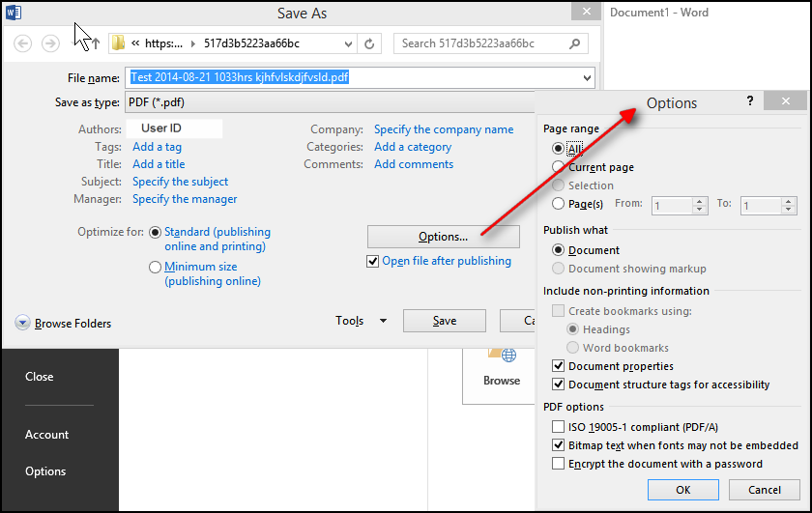This screenshot has height=513, width=812.
Task: Enable Encrypt the document with a password
Action: [558, 464]
